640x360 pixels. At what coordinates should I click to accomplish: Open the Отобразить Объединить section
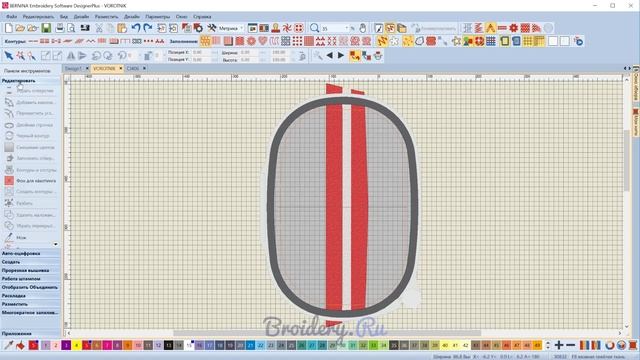pyautogui.click(x=30, y=287)
